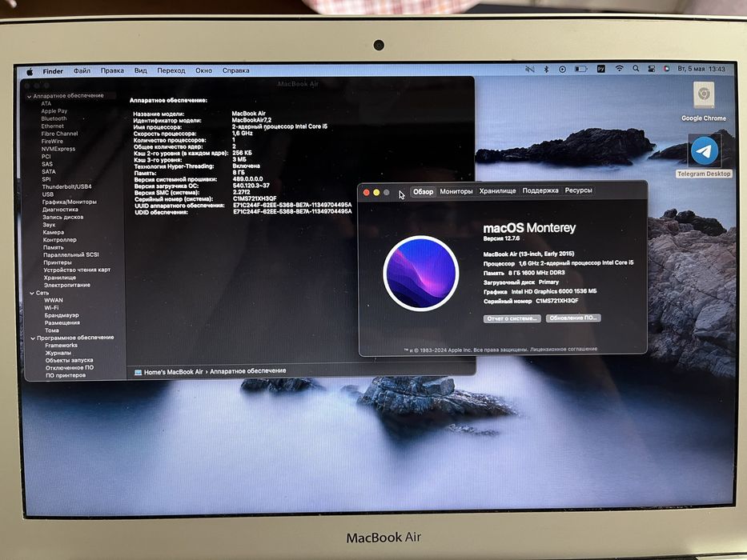The width and height of the screenshot is (747, 560).
Task: Open the battery status icon
Action: [580, 69]
